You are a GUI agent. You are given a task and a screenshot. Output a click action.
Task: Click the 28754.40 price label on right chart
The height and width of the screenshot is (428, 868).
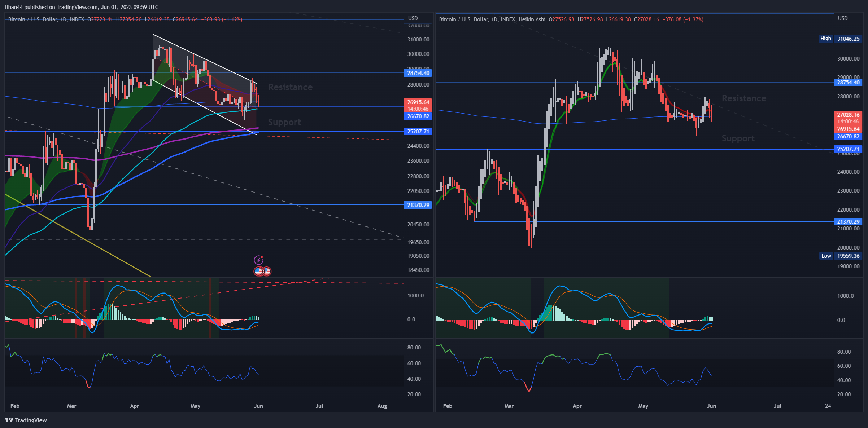(x=848, y=83)
